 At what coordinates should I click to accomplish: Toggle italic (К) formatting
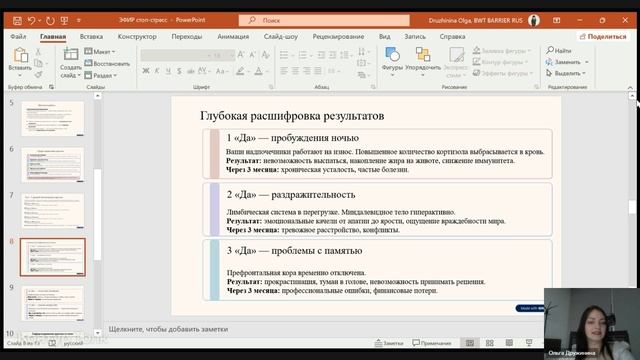157,71
